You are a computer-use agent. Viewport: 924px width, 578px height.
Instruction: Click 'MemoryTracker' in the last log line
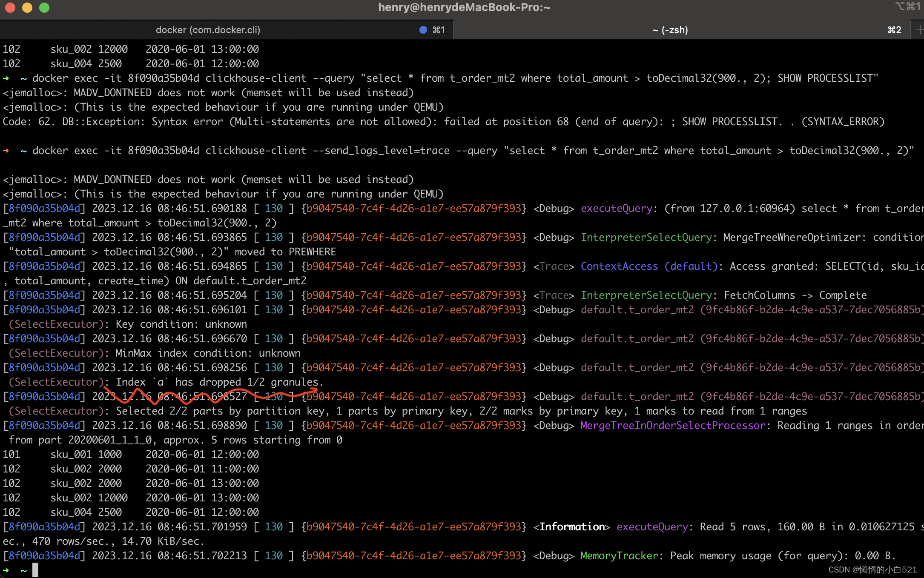point(619,556)
